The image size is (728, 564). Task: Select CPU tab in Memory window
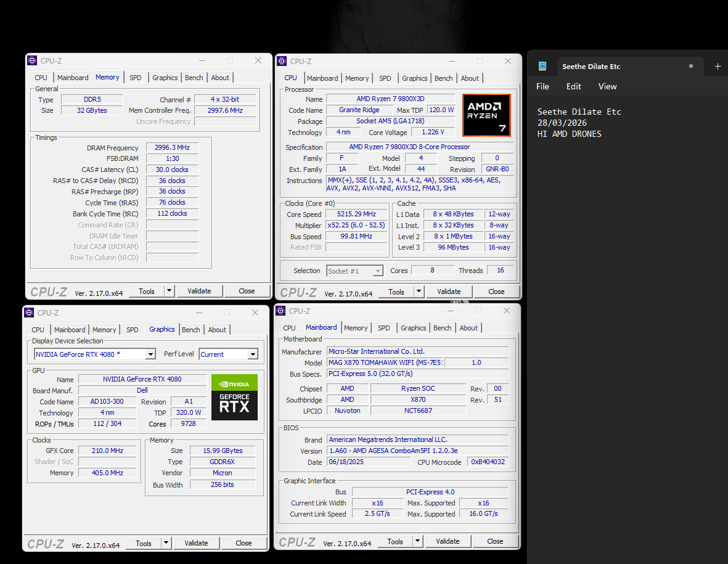(41, 78)
